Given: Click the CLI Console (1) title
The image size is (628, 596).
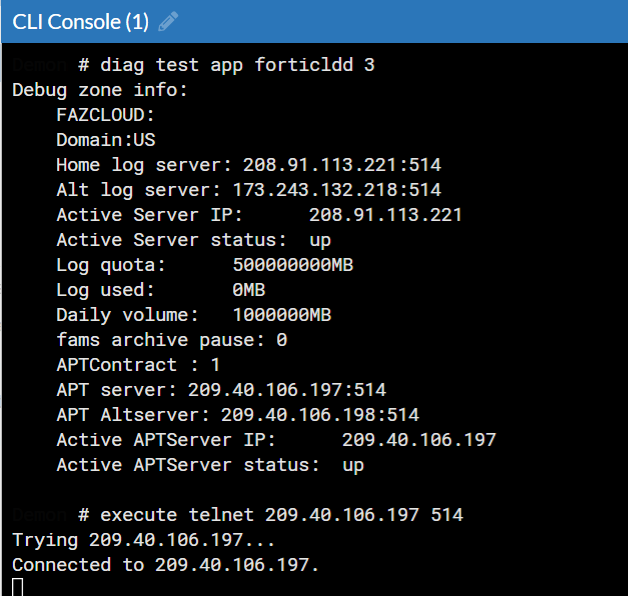Looking at the screenshot, I should pyautogui.click(x=80, y=21).
